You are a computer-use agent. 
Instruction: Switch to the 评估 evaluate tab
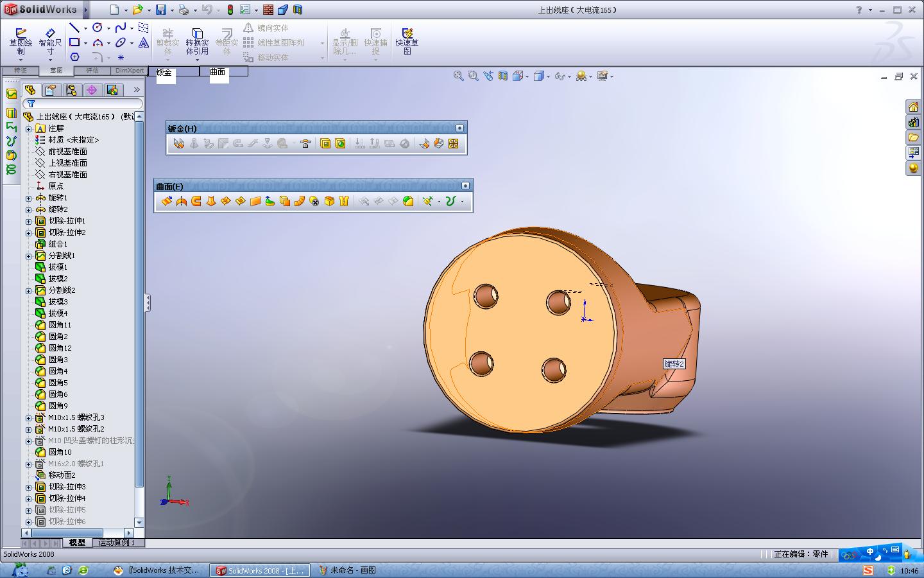92,71
